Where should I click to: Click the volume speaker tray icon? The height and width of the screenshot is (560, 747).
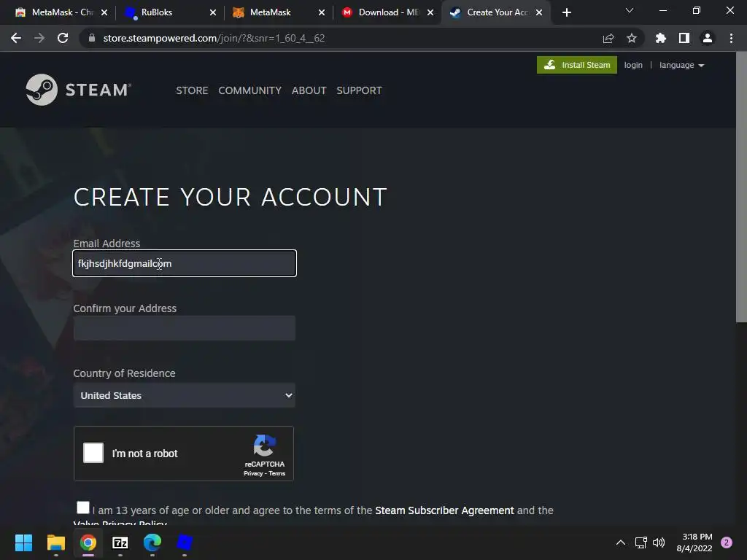659,542
